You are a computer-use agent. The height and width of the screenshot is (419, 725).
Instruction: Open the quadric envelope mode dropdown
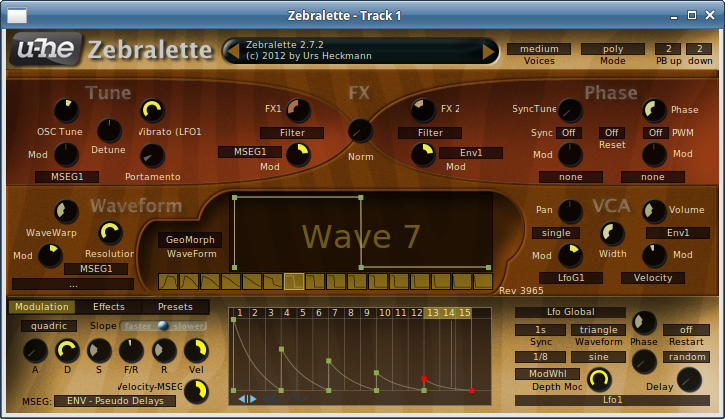tap(49, 326)
